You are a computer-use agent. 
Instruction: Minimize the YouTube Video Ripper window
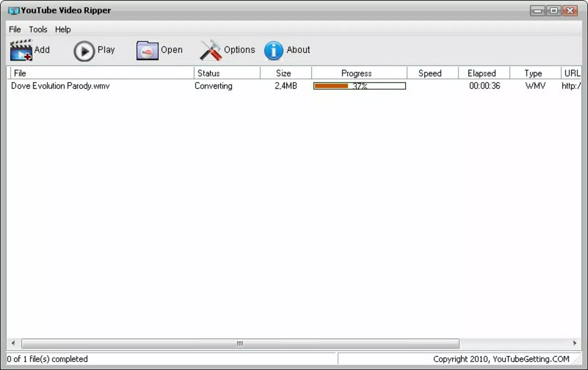pyautogui.click(x=538, y=11)
